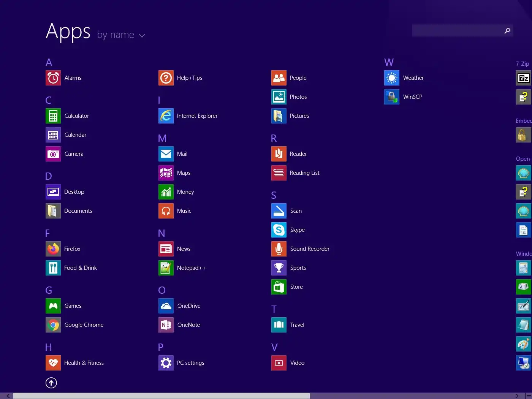Select the 'Reading List' label text

(305, 173)
